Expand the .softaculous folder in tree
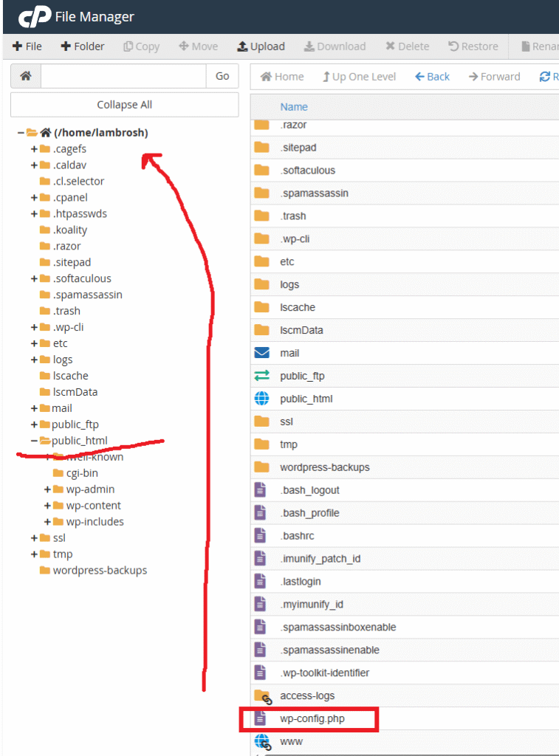 tap(34, 278)
